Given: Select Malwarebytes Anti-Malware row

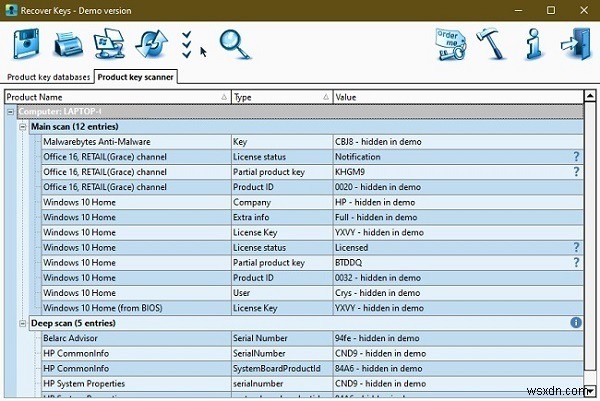Looking at the screenshot, I should [x=312, y=142].
